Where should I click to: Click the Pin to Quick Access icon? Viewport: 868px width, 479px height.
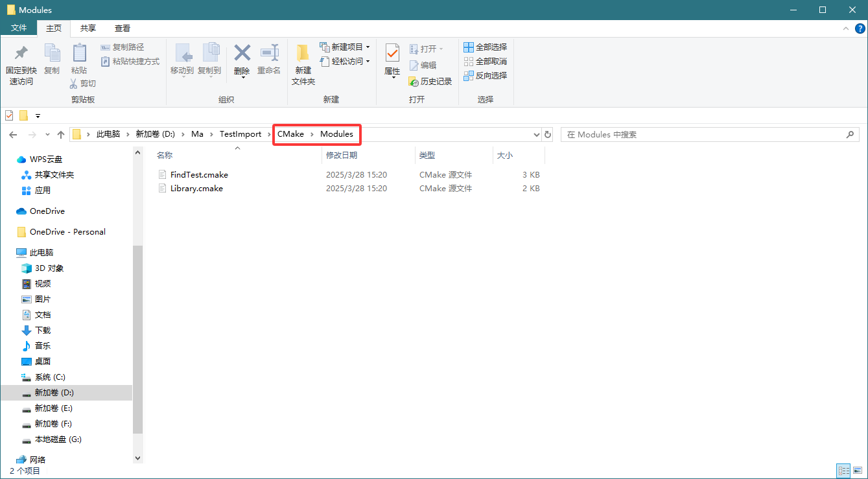coord(21,53)
